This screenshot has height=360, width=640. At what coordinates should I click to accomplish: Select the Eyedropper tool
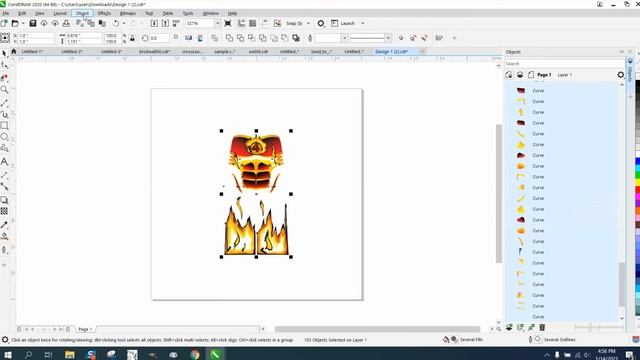tap(4, 225)
